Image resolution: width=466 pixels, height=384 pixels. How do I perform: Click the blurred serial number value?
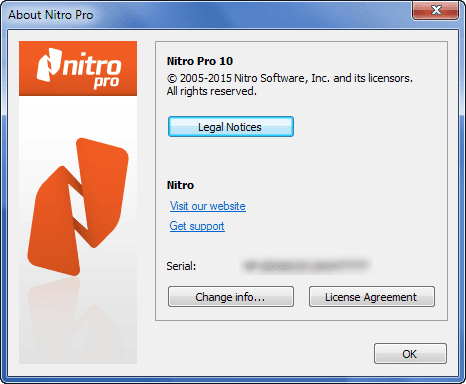pyautogui.click(x=306, y=266)
